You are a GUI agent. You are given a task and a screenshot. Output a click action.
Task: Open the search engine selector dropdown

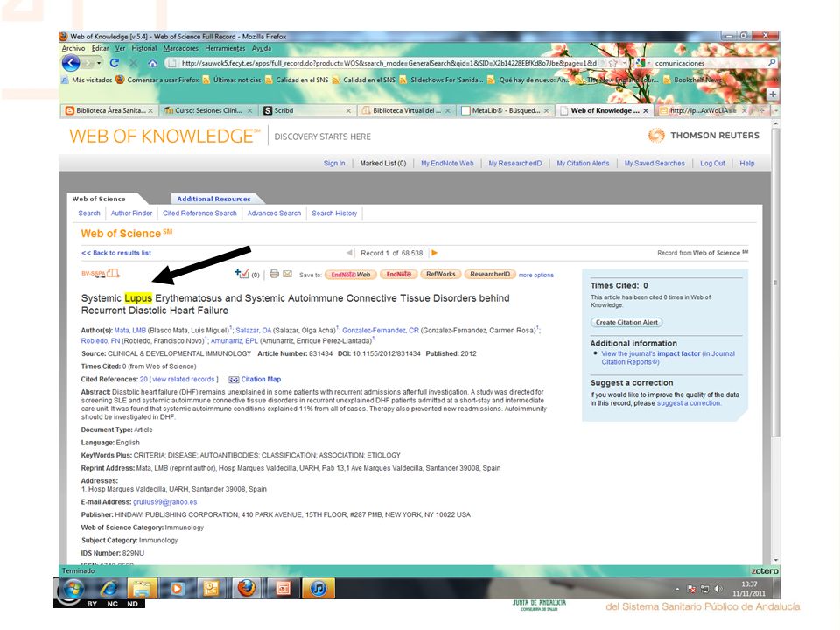point(643,63)
